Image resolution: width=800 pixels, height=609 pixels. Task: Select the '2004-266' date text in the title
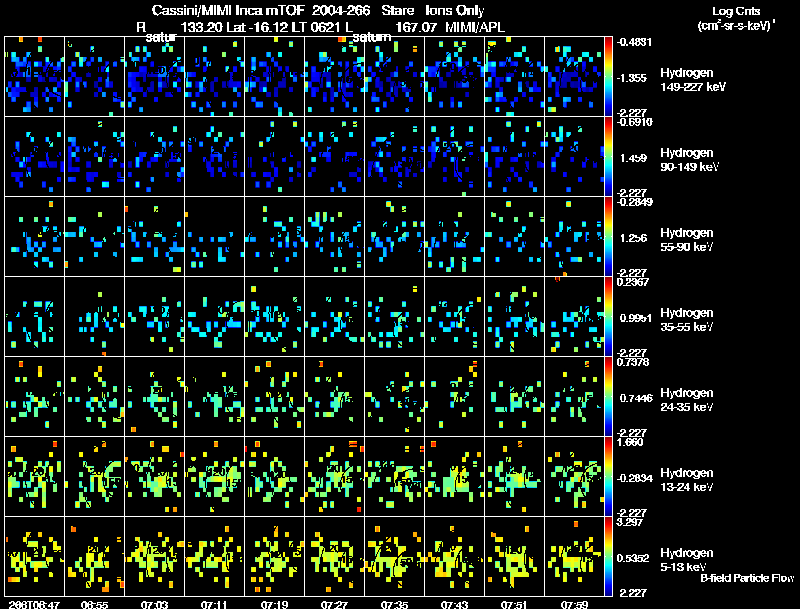pos(341,11)
